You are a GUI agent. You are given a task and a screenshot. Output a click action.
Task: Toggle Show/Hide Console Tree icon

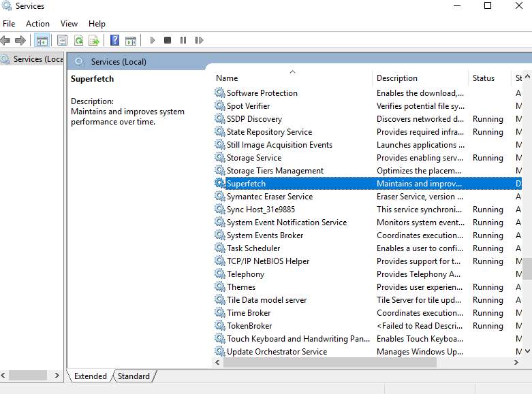[42, 41]
